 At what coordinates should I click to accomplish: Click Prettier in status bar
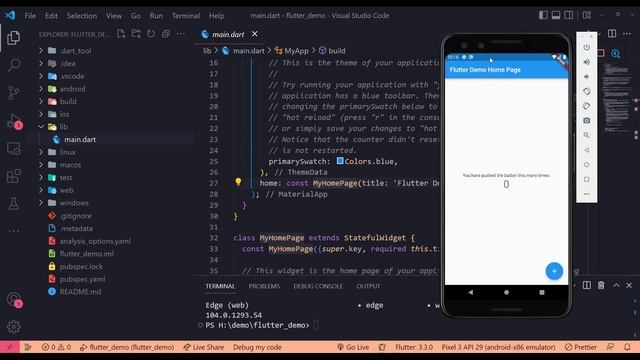tap(581, 347)
